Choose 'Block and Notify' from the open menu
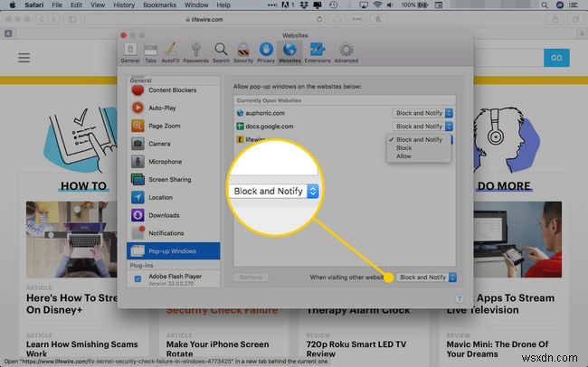588x367 pixels. click(x=419, y=139)
